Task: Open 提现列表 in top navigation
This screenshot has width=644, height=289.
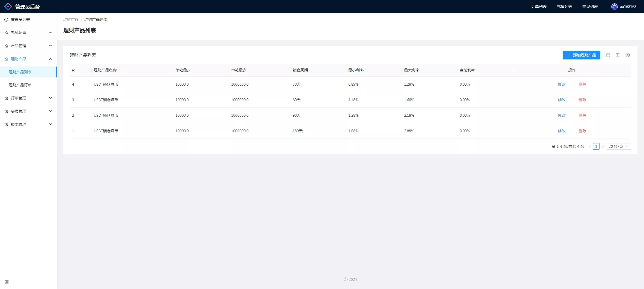Action: click(590, 7)
